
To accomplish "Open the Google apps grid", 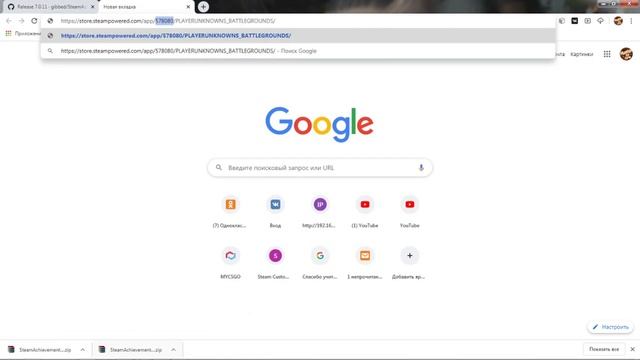I will 607,54.
